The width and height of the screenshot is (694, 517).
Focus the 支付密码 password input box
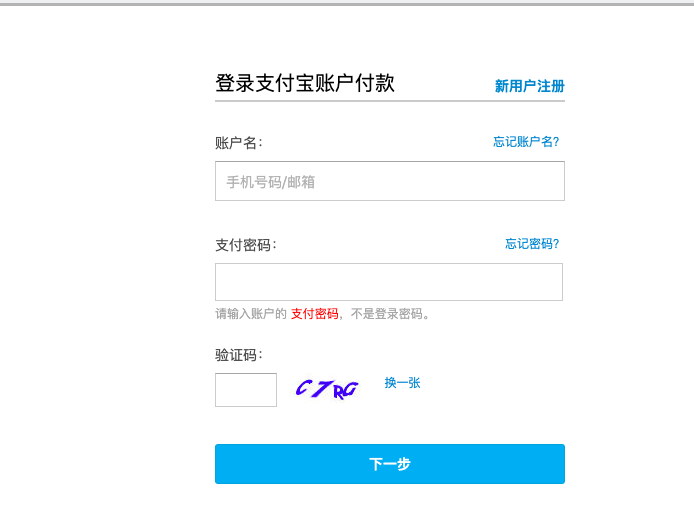click(x=388, y=282)
